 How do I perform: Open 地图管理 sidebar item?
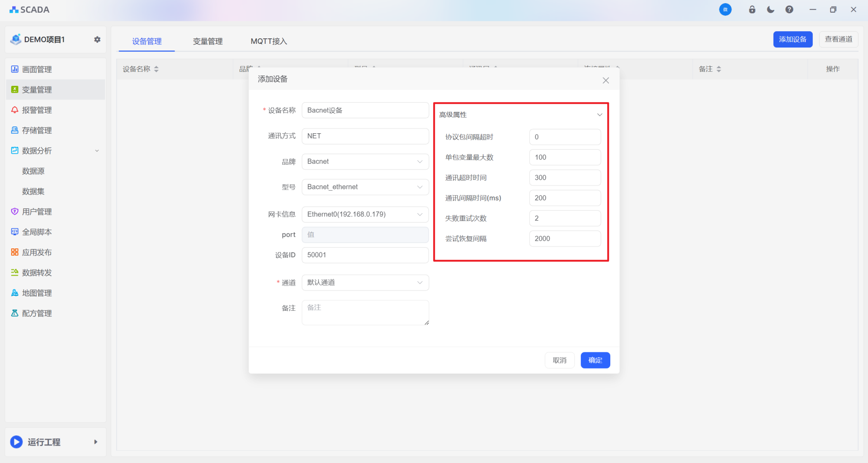pyautogui.click(x=37, y=293)
